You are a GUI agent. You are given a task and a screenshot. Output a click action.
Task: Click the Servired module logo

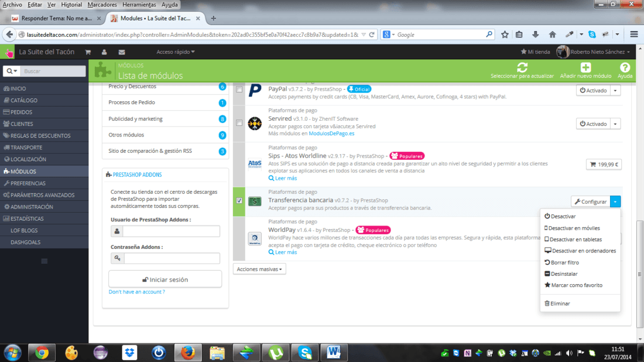tap(255, 123)
